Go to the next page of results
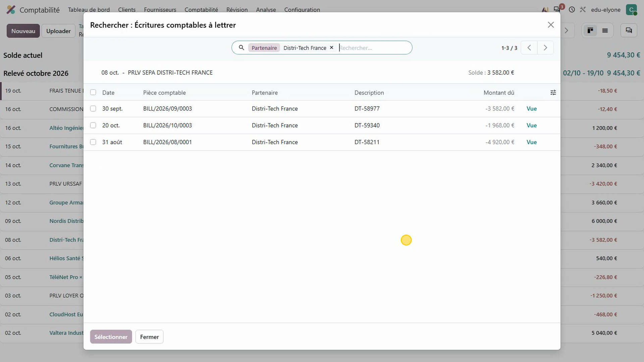 pyautogui.click(x=545, y=48)
